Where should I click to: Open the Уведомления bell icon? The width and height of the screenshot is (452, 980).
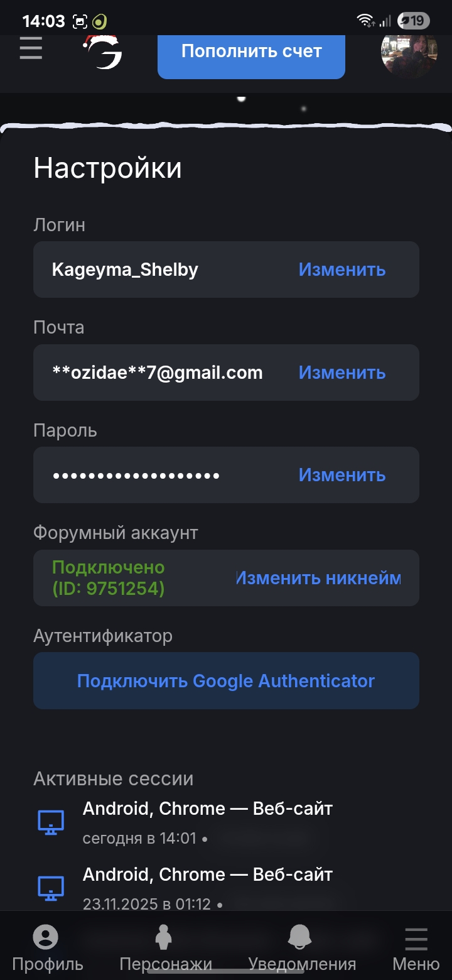click(301, 939)
